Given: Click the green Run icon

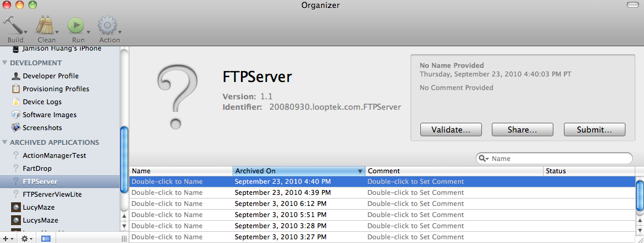Looking at the screenshot, I should (x=76, y=25).
